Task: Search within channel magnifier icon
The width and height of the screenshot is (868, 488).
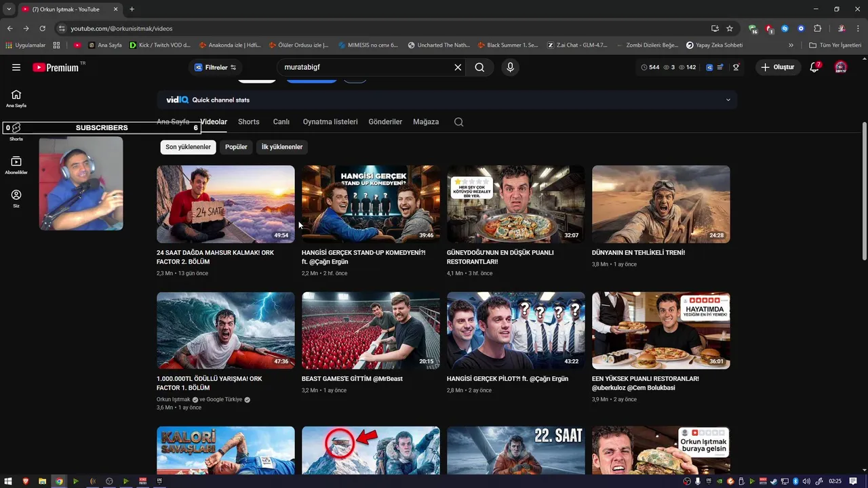Action: (x=458, y=122)
